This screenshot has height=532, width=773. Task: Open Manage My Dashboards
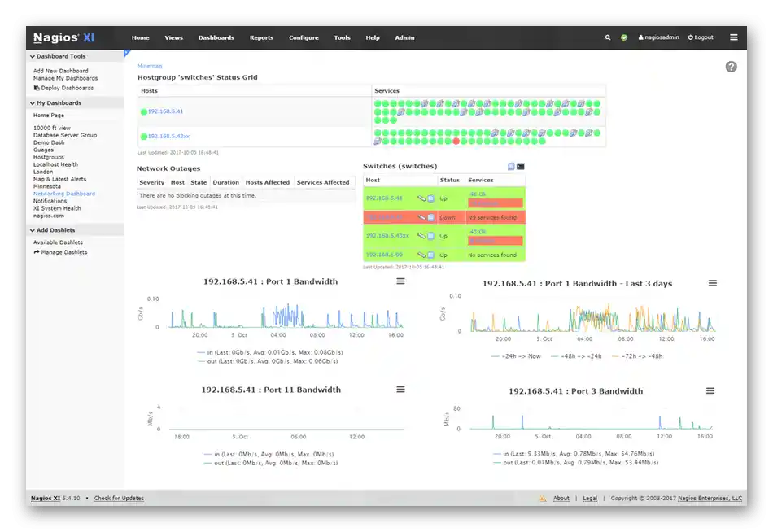tap(66, 78)
